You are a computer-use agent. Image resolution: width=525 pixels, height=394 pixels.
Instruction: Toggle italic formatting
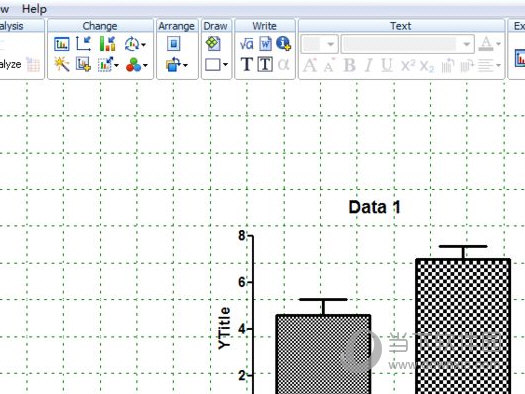point(369,65)
